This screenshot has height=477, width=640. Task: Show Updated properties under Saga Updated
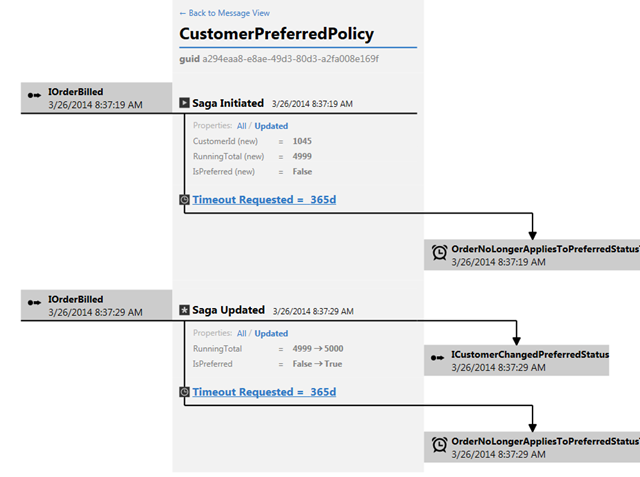[271, 333]
